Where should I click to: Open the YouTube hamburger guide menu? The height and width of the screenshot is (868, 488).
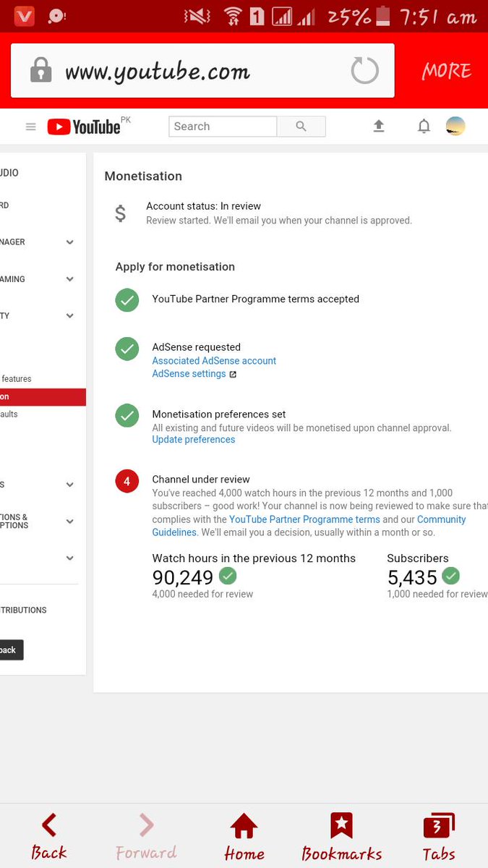pyautogui.click(x=30, y=127)
